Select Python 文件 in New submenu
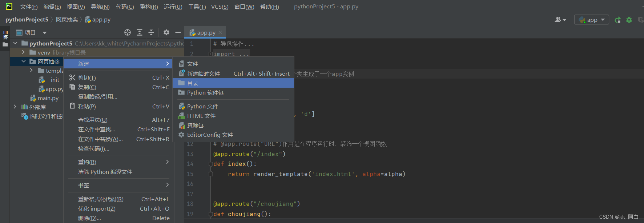The image size is (644, 223). pyautogui.click(x=233, y=107)
